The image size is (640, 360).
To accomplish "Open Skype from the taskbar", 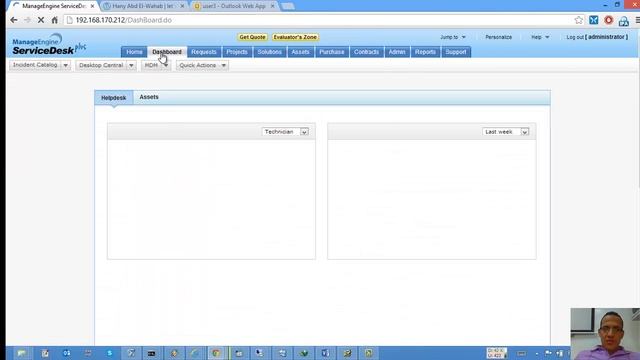I will (109, 353).
